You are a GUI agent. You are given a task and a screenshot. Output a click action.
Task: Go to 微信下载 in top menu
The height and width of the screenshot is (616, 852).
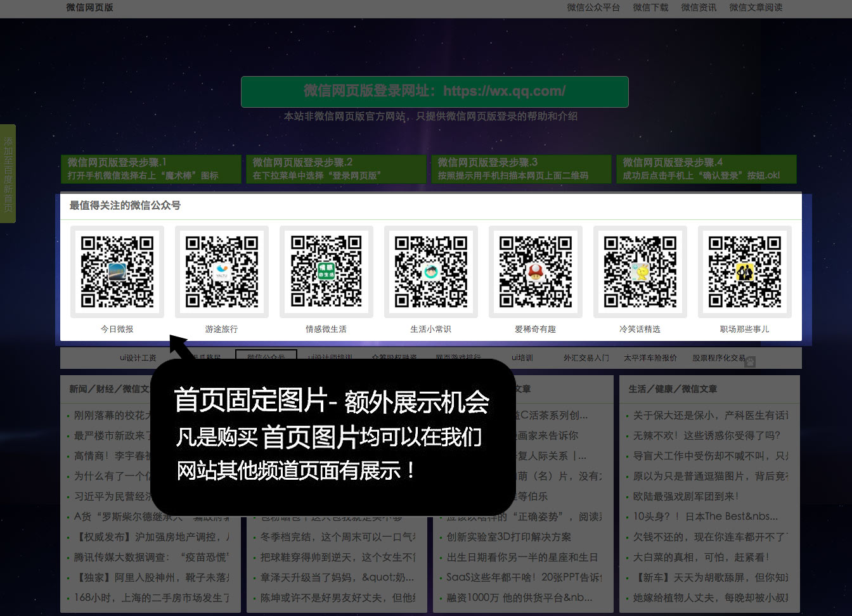click(x=650, y=8)
